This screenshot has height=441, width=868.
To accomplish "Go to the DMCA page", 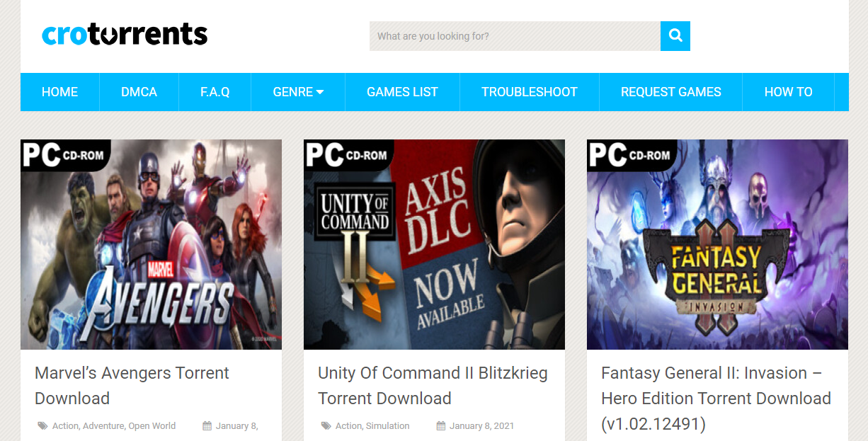I will point(139,92).
